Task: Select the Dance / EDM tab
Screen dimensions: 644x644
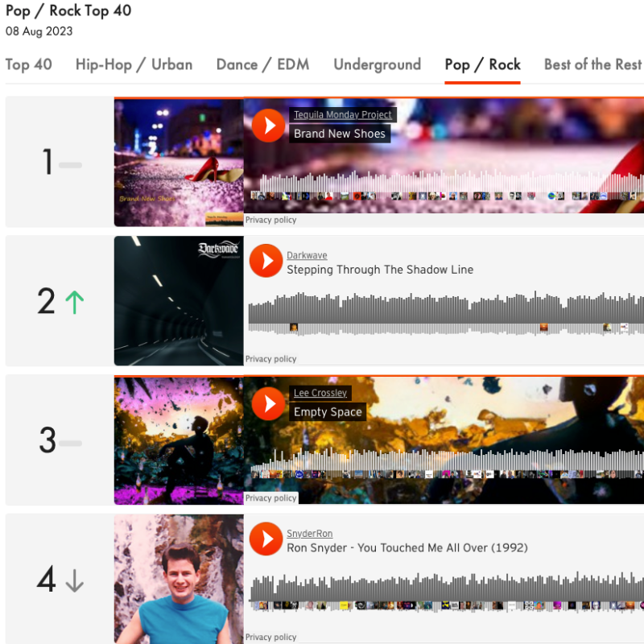Action: (263, 64)
